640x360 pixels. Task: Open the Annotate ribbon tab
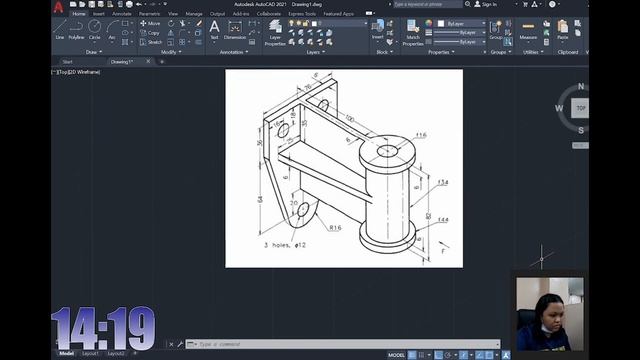[122, 14]
